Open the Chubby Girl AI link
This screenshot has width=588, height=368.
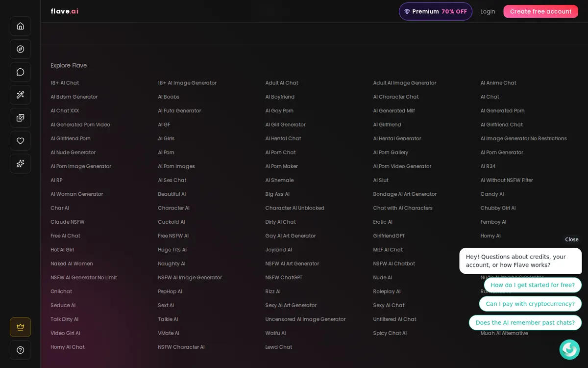pyautogui.click(x=498, y=208)
